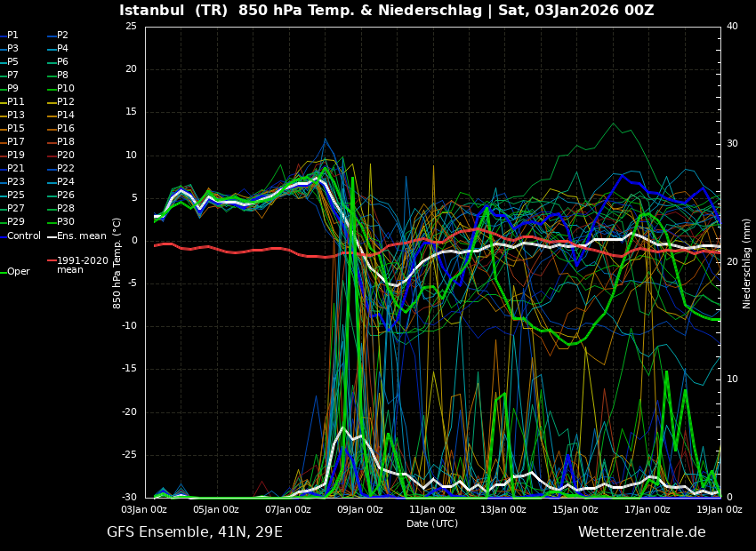The image size is (756, 551).
Task: Click the Niederschlag (mm) axis title
Action: tap(746, 263)
